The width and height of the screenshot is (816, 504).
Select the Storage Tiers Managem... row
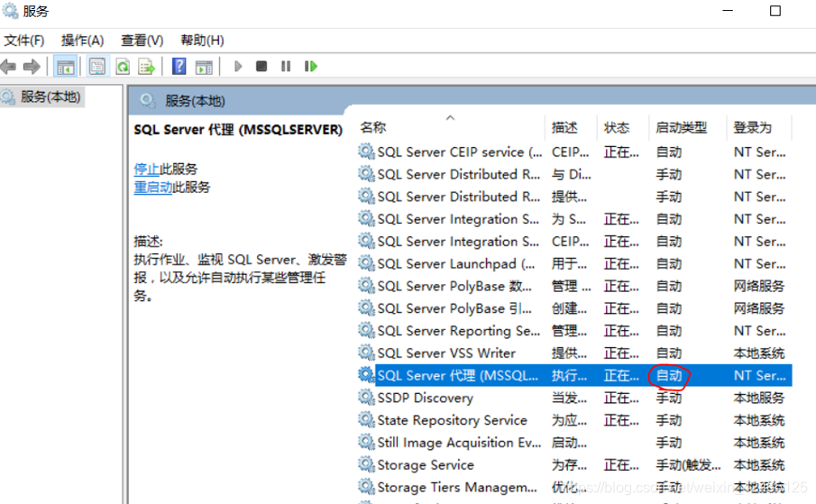[574, 488]
